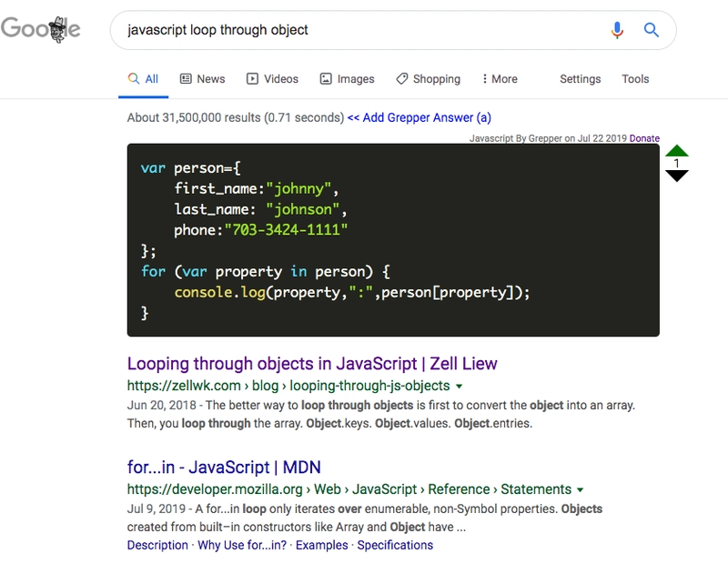Viewport: 728px width, 564px height.
Task: Click the console.log line in the code snippet
Action: [x=352, y=292]
